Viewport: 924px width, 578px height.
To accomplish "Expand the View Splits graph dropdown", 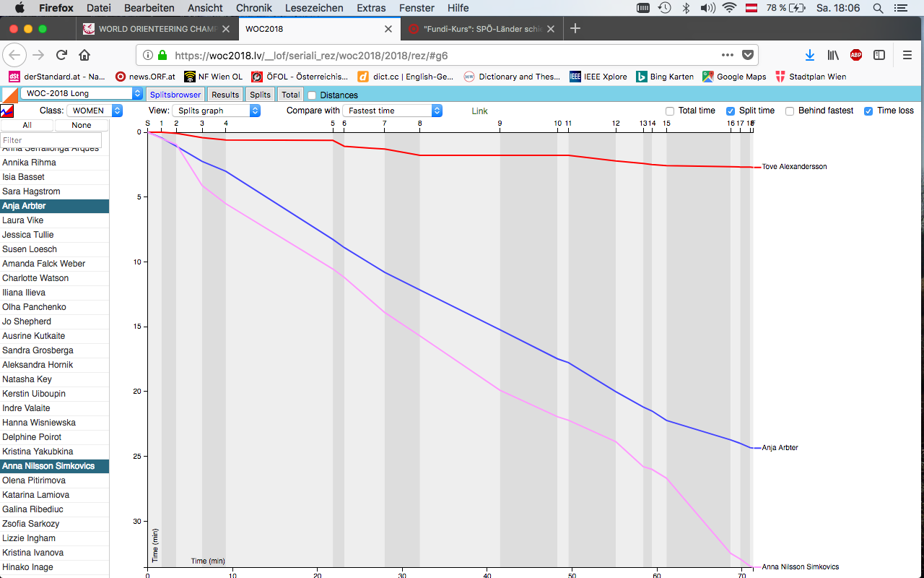I will pyautogui.click(x=216, y=111).
